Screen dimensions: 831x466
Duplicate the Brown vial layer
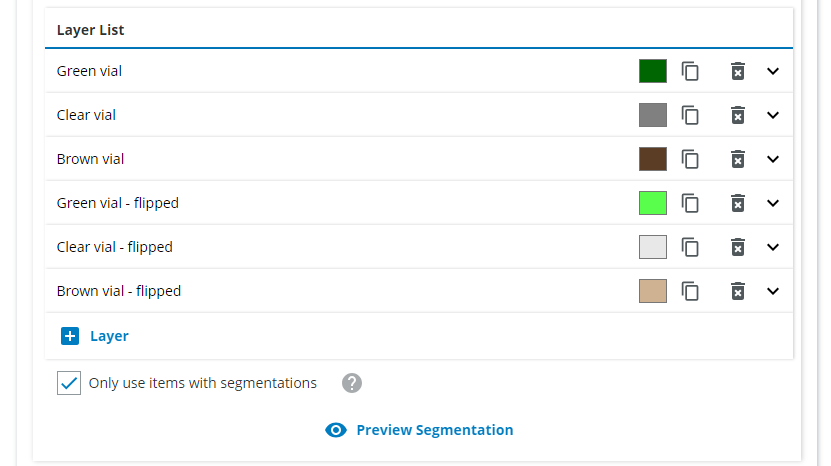click(690, 159)
